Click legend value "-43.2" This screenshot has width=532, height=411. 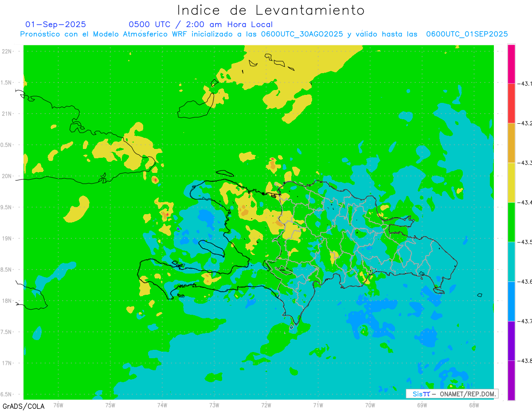click(524, 123)
